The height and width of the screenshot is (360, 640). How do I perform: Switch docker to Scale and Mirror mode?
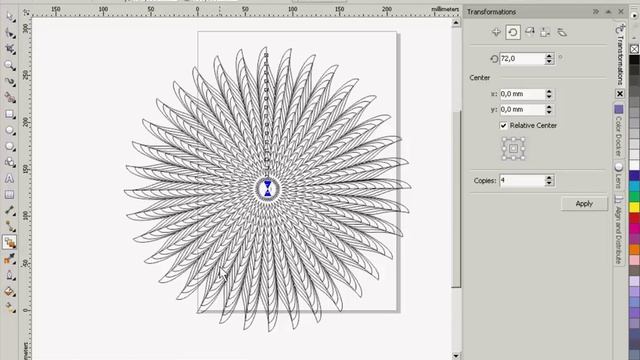(x=529, y=32)
